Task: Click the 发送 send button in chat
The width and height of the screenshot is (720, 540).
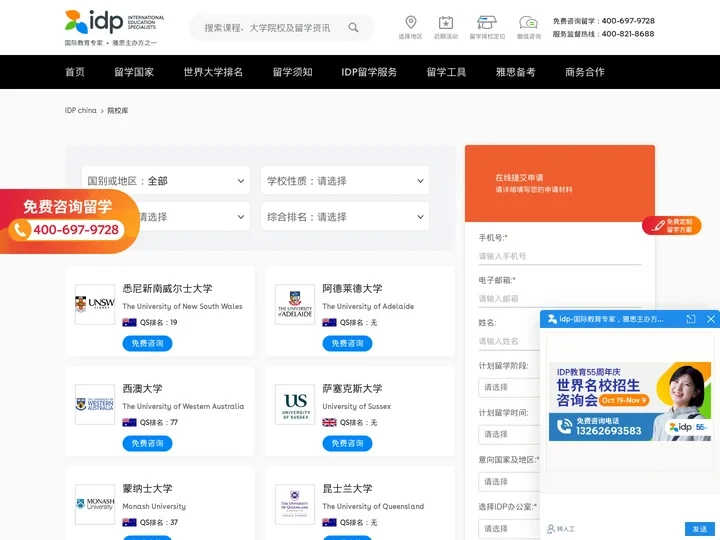Action: point(700,529)
